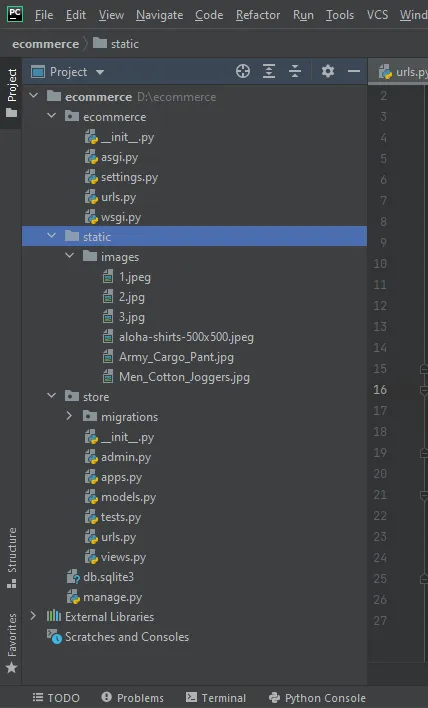Open the Edit menu
Viewport: 428px width, 708px height.
point(76,15)
